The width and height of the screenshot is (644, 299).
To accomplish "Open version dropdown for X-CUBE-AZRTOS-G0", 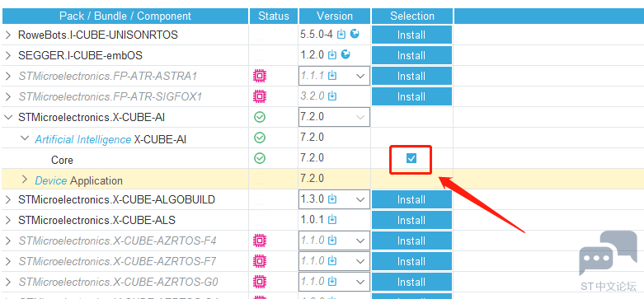I will [x=360, y=282].
